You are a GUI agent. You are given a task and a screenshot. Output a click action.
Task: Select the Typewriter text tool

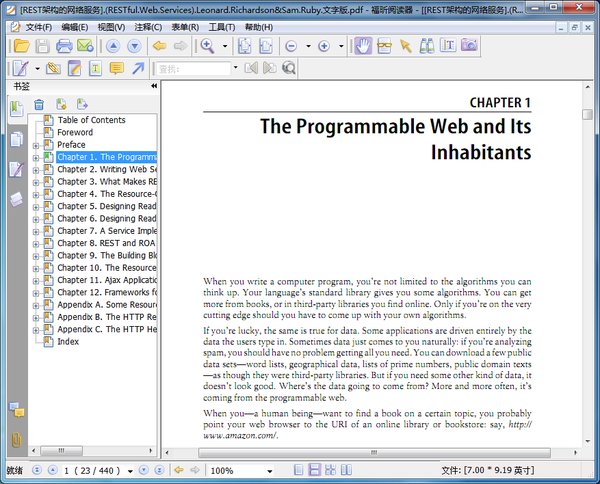pos(95,68)
